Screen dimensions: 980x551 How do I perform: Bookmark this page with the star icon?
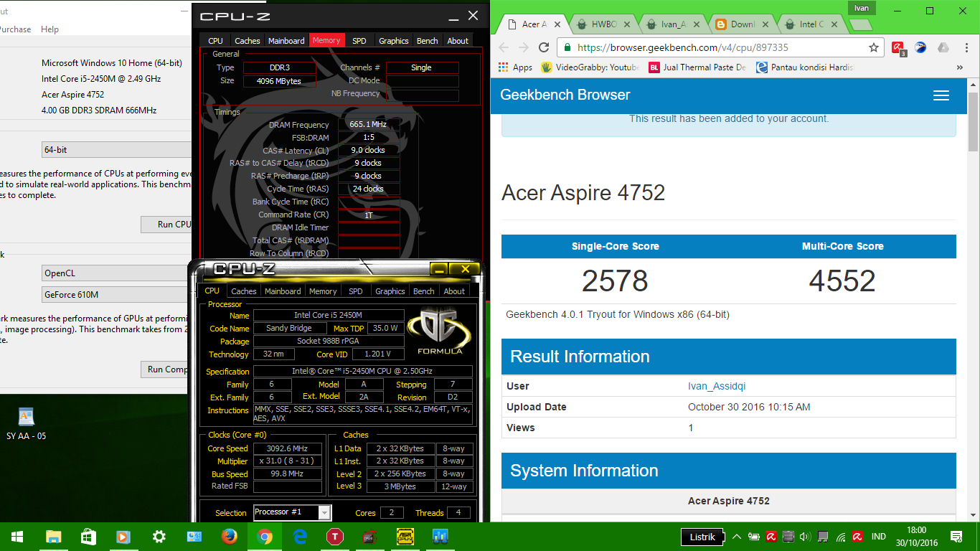(x=874, y=47)
